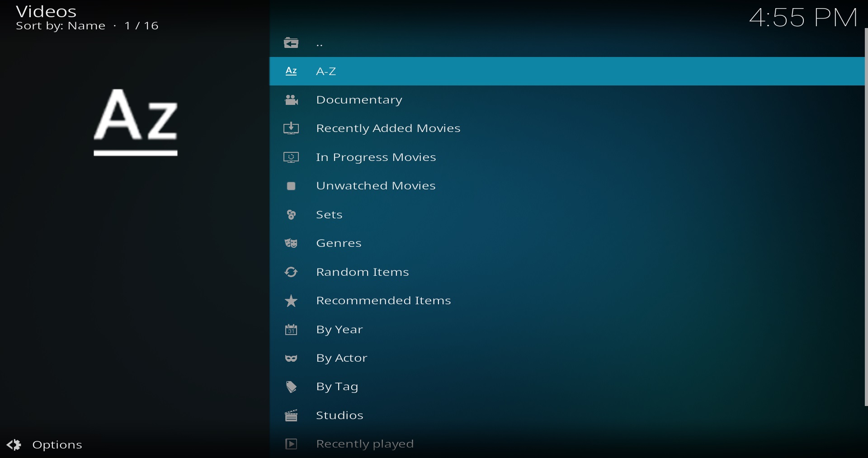
Task: Click the parent folder back icon
Action: [x=291, y=43]
